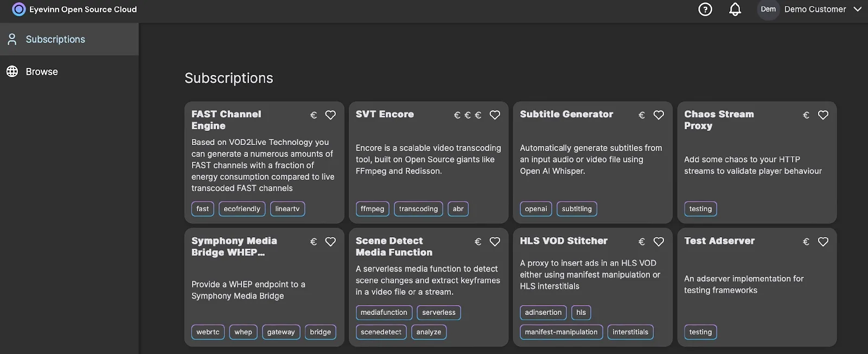The width and height of the screenshot is (868, 354).
Task: Select the interstitials tag
Action: [x=630, y=332]
